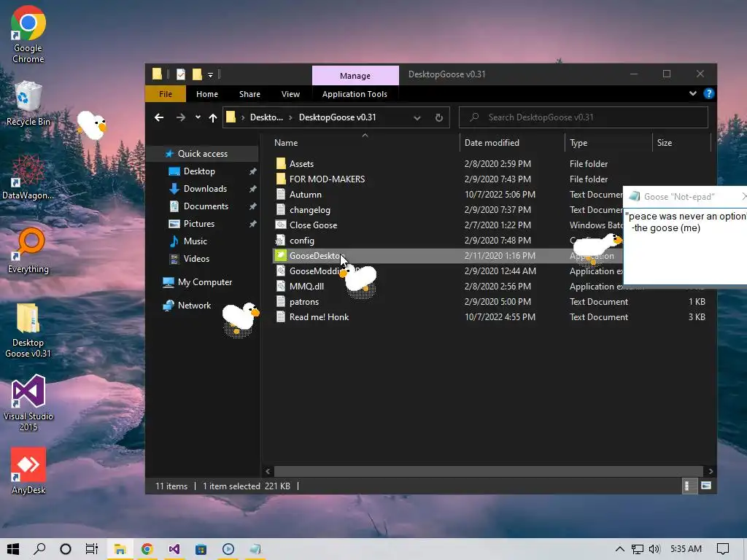Viewport: 747px width, 560px height.
Task: Open the File menu
Action: pos(166,94)
